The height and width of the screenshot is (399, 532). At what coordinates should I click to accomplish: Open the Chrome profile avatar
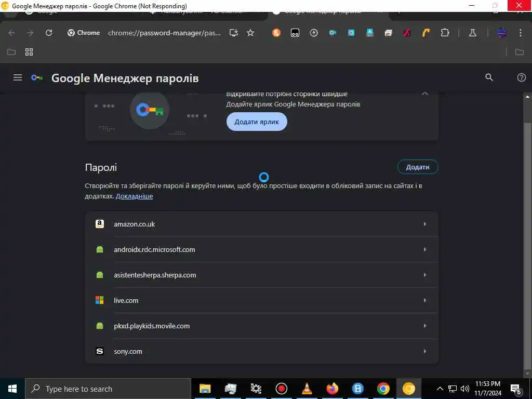click(x=501, y=33)
